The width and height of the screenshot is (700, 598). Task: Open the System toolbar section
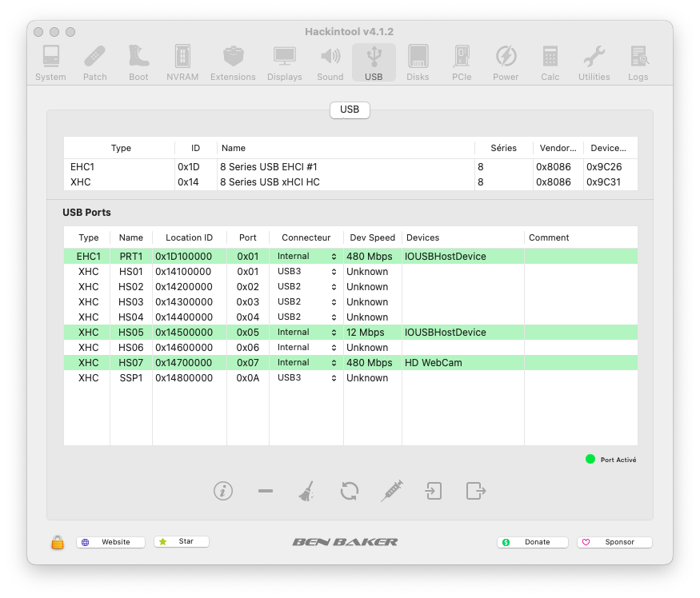pyautogui.click(x=50, y=63)
